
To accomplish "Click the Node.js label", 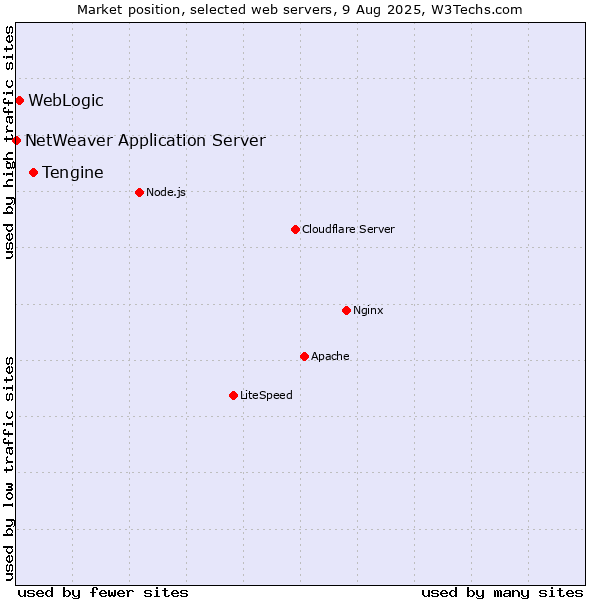I will (x=166, y=192).
